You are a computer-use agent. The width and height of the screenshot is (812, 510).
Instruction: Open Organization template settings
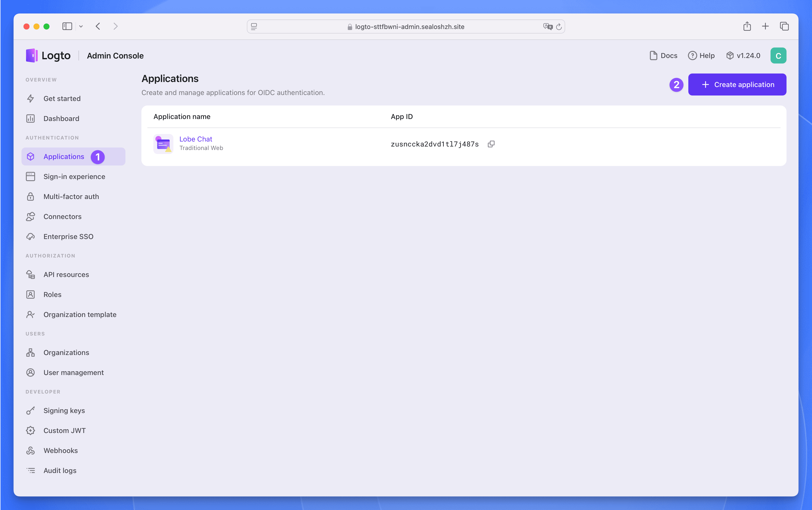[x=80, y=314]
